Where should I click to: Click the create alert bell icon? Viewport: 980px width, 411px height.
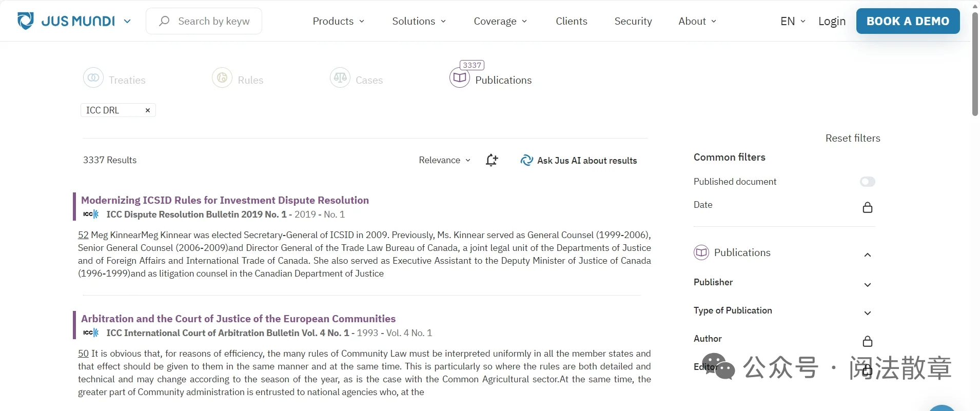[492, 160]
